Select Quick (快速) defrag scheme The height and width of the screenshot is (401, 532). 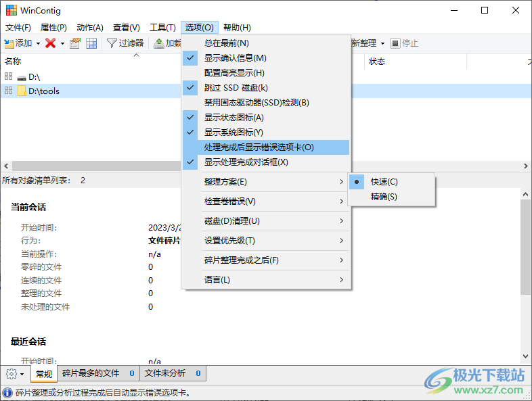(391, 182)
